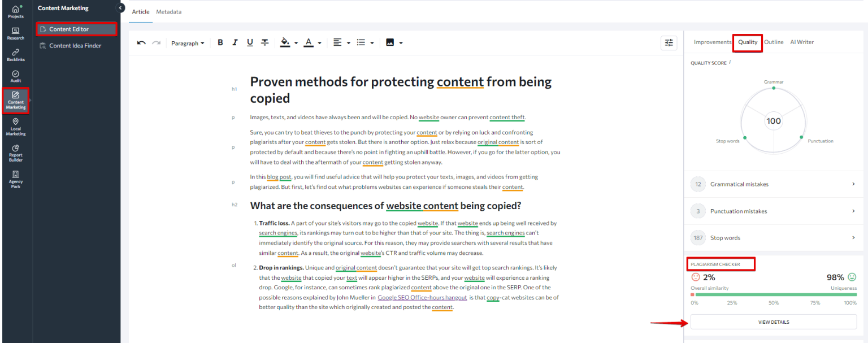The height and width of the screenshot is (343, 868).
Task: Open the Paragraph style dropdown
Action: pos(187,42)
